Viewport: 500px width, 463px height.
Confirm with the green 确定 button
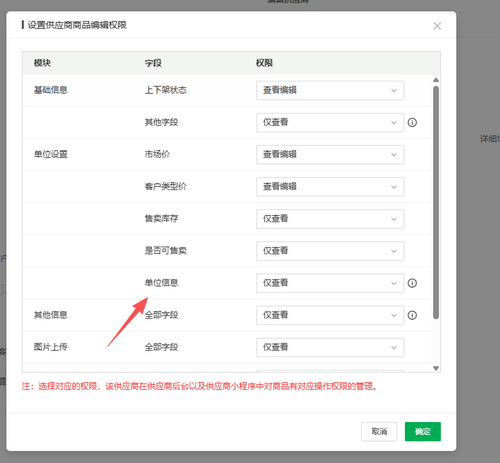[423, 431]
